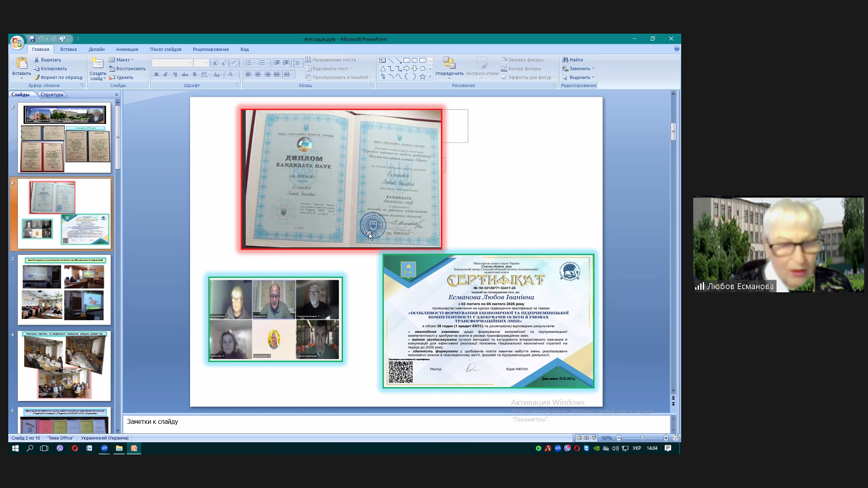Open the PowerPoint help question mark
The height and width of the screenshot is (488, 868).
click(x=676, y=49)
